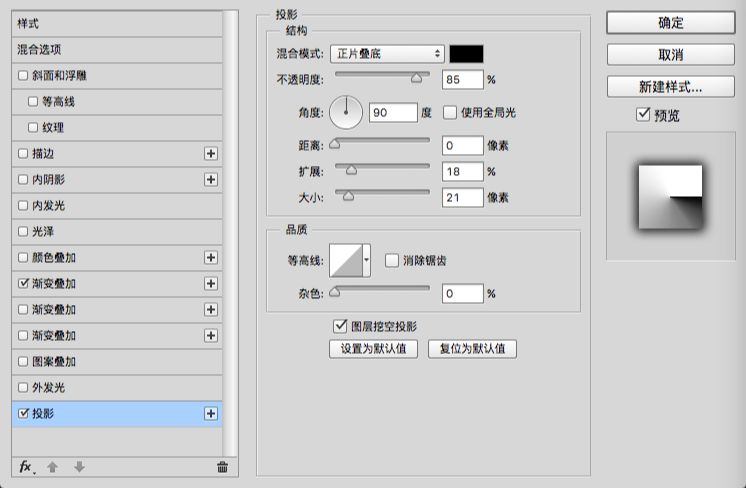Click the 扩展 input field showing 18
This screenshot has width=746, height=488.
click(x=462, y=172)
